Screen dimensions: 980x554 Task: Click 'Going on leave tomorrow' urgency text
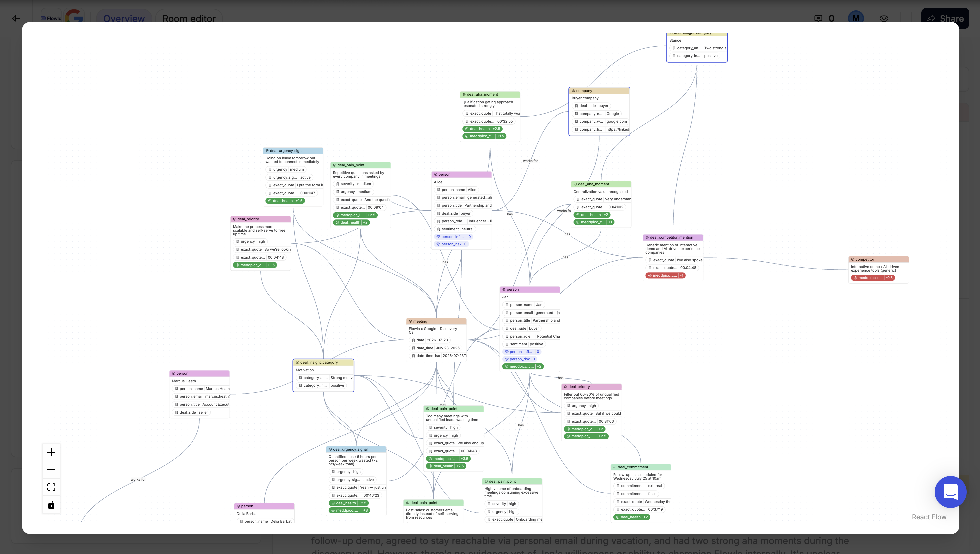click(x=292, y=160)
